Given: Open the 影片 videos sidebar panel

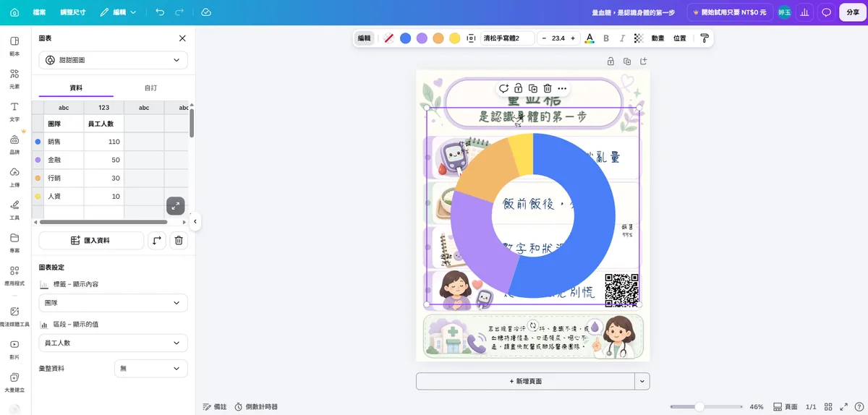Looking at the screenshot, I should click(x=14, y=349).
